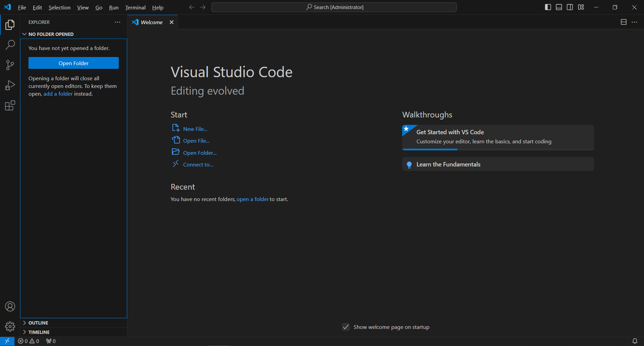Viewport: 644px width, 346px height.
Task: Click 'open a folder' link under Recent
Action: (253, 199)
